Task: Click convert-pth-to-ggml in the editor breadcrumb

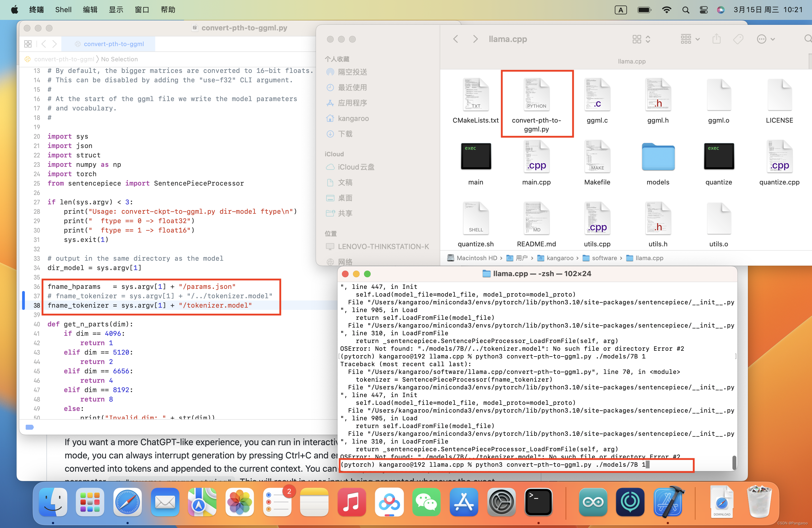Action: 64,59
